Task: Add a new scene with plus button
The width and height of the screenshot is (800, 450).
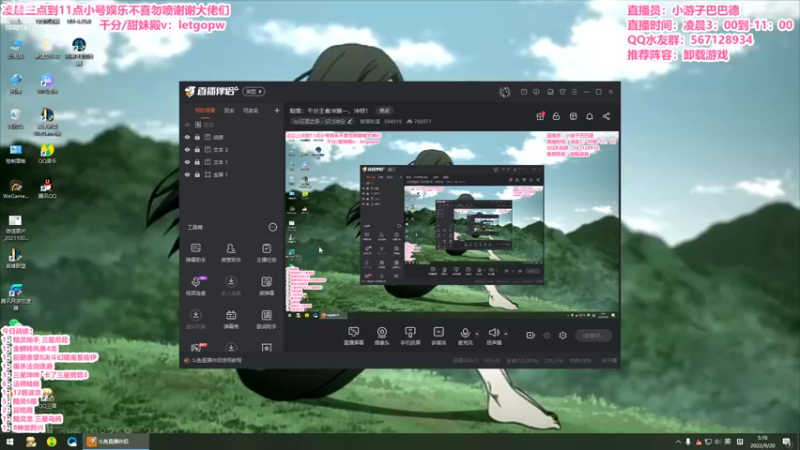Action: coord(277,110)
